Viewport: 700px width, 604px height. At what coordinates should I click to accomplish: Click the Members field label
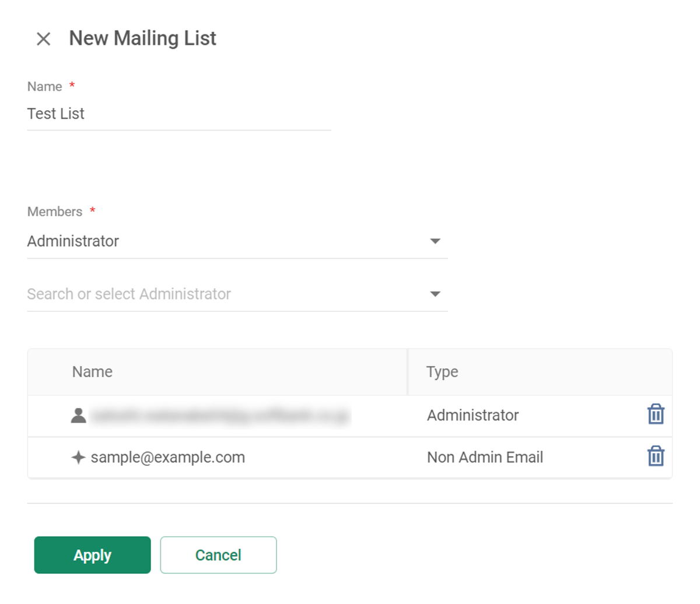tap(55, 212)
